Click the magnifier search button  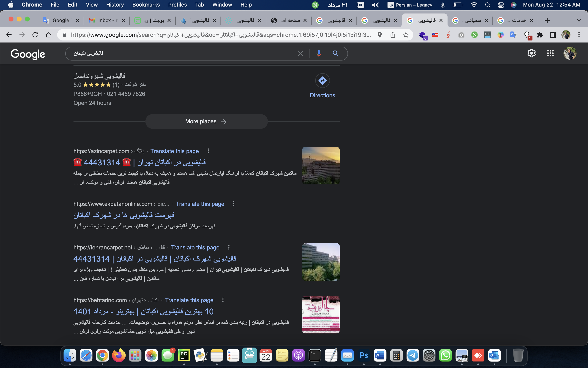(336, 54)
